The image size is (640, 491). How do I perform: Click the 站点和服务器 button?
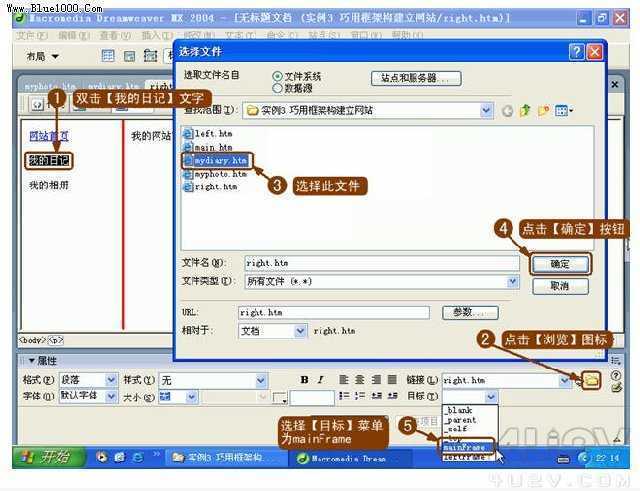click(x=416, y=78)
